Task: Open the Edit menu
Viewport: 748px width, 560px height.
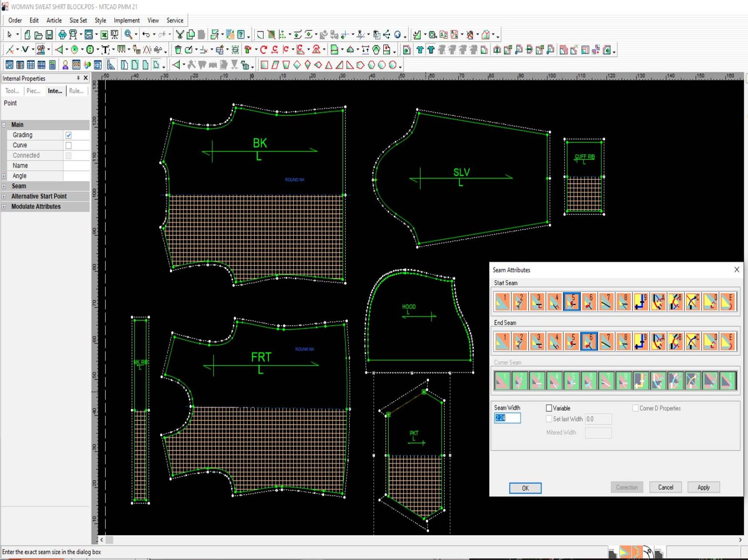Action: pos(34,20)
